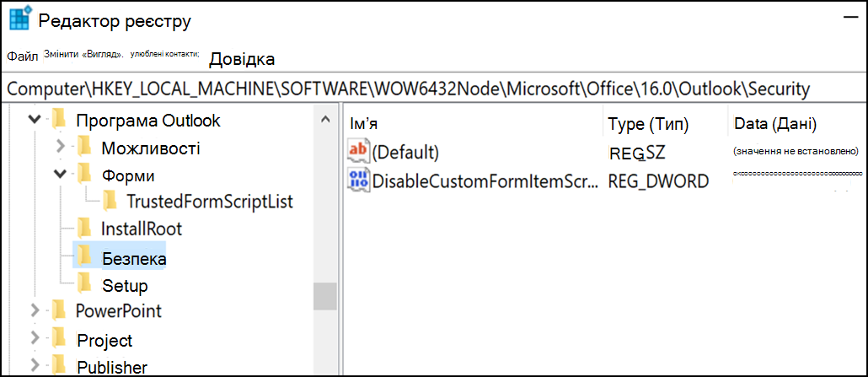This screenshot has width=868, height=377.
Task: Minimize the Registry Editor window
Action: pos(849,18)
